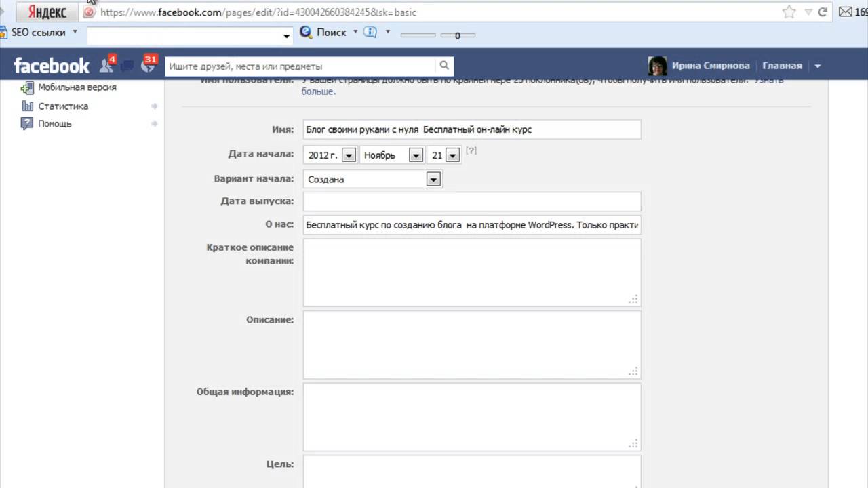
Task: Open the Вариант начала dropdown Создана
Action: [372, 180]
